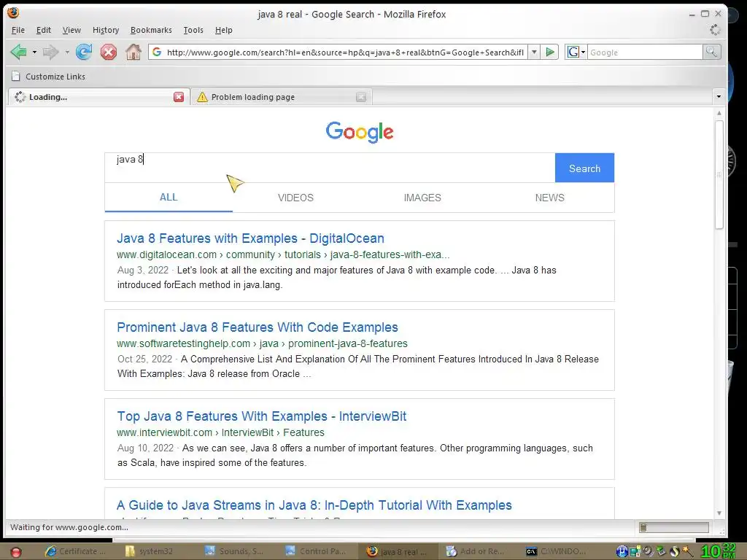Screen dimensions: 747x560
Task: Expand the address bar URL history dropdown
Action: click(x=534, y=52)
